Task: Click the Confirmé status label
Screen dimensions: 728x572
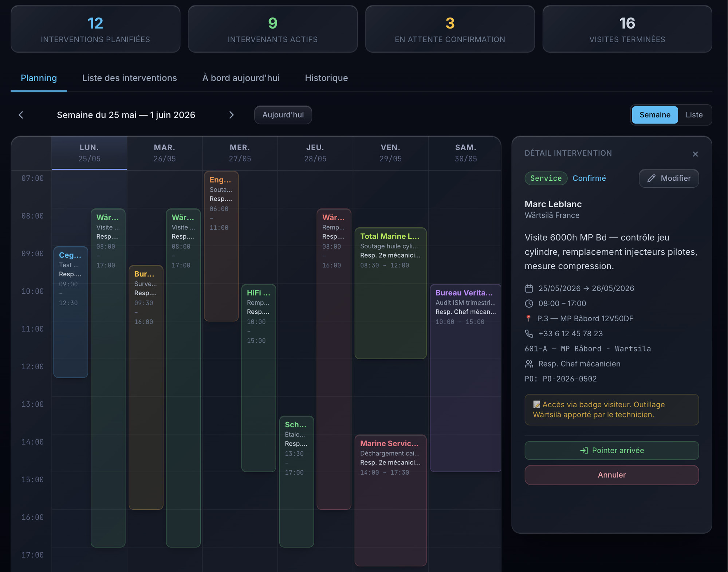Action: pyautogui.click(x=589, y=178)
